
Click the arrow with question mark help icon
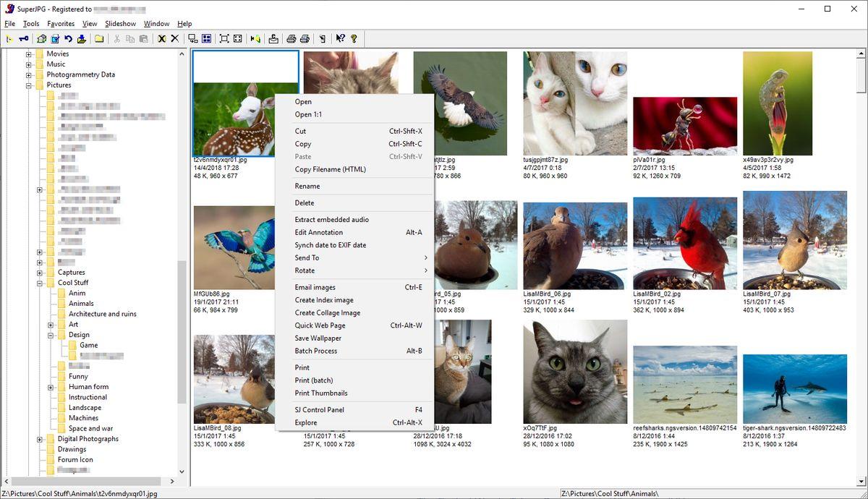[x=340, y=38]
